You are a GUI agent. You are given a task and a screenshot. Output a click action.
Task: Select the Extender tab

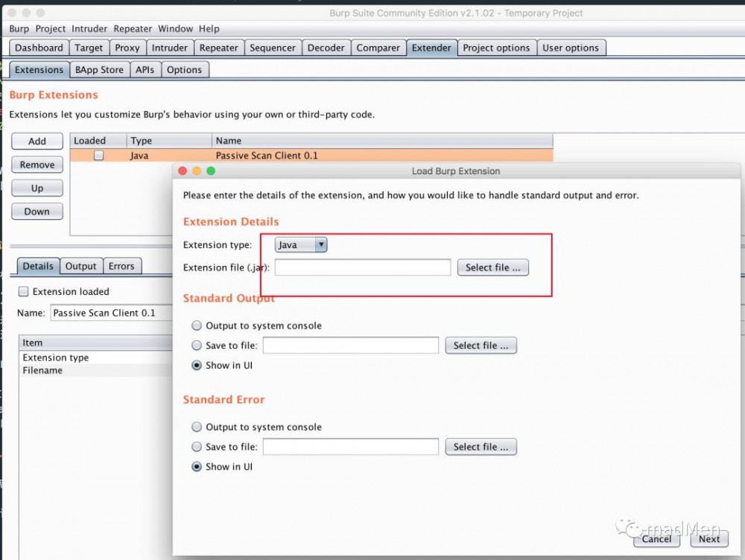click(x=431, y=48)
